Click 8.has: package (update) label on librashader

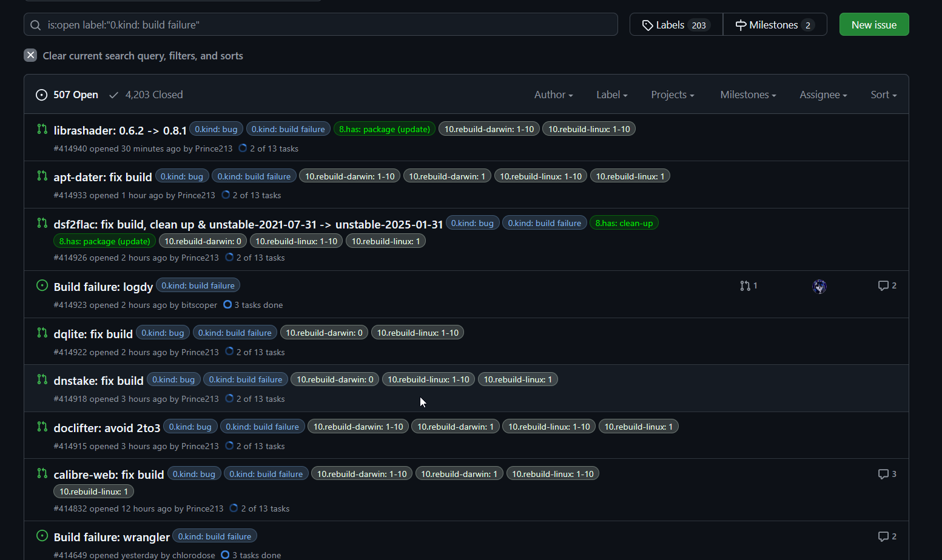tap(385, 129)
